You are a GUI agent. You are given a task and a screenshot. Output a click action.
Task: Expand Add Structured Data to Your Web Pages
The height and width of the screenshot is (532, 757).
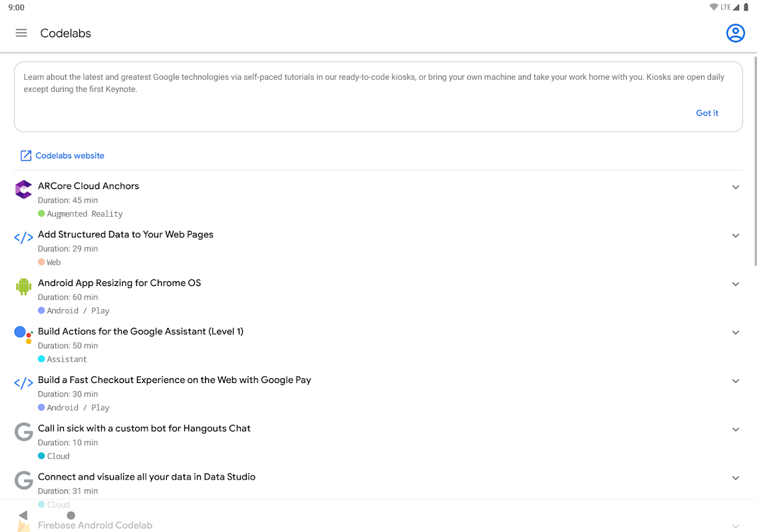(735, 235)
